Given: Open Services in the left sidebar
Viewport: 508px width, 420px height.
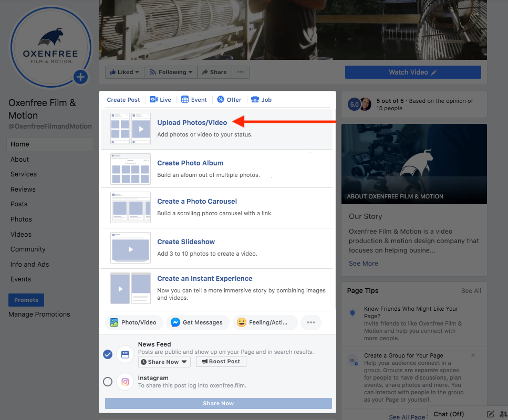Looking at the screenshot, I should (23, 174).
